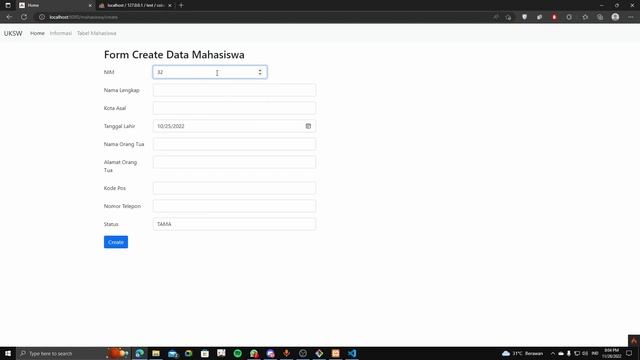Go to Home in the navbar

pos(37,33)
